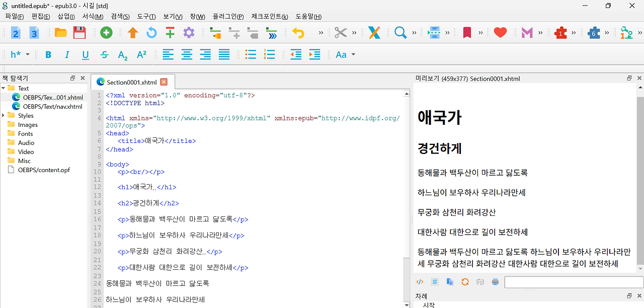Open the 삽입(I) menu
This screenshot has height=308, width=644.
66,17
